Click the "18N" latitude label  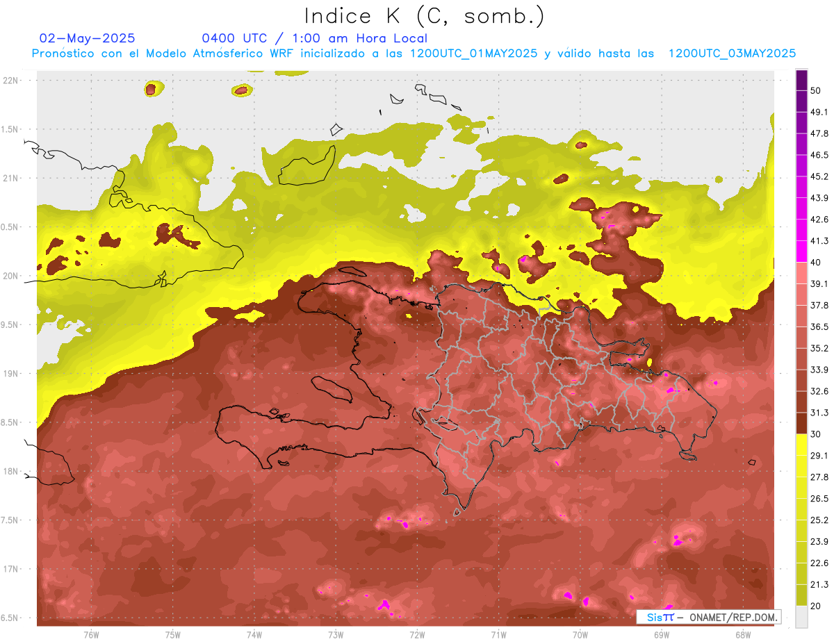tap(10, 471)
